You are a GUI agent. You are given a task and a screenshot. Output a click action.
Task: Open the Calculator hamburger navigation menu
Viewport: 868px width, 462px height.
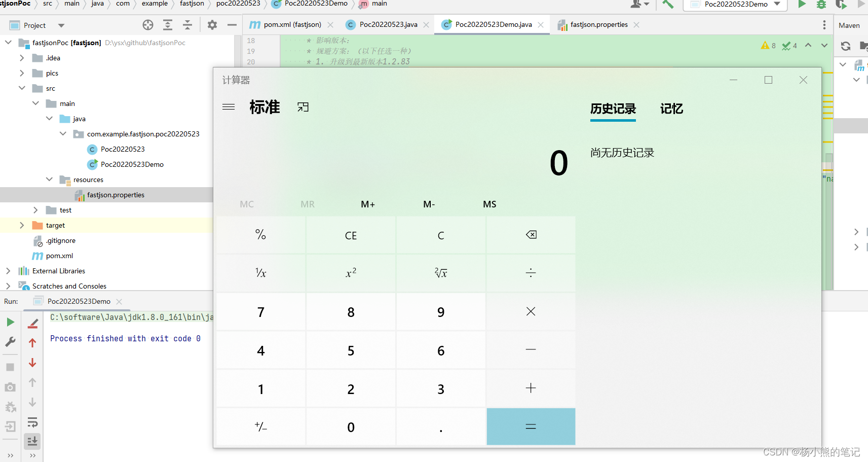(x=229, y=106)
